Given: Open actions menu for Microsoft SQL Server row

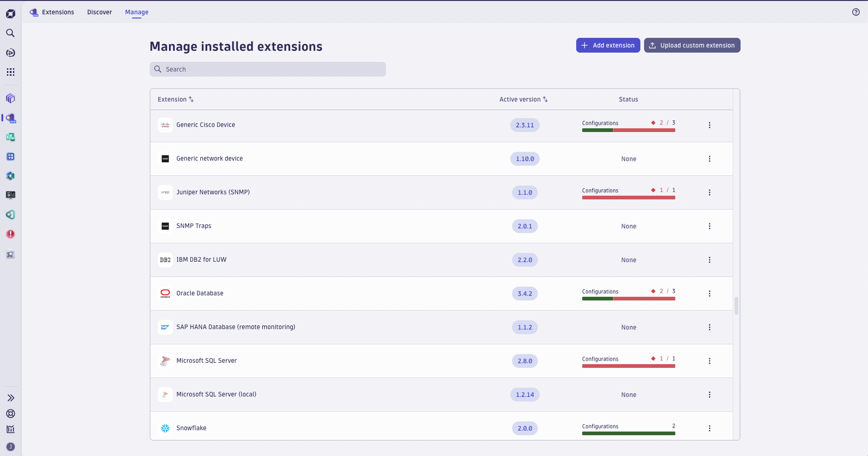Looking at the screenshot, I should [710, 361].
